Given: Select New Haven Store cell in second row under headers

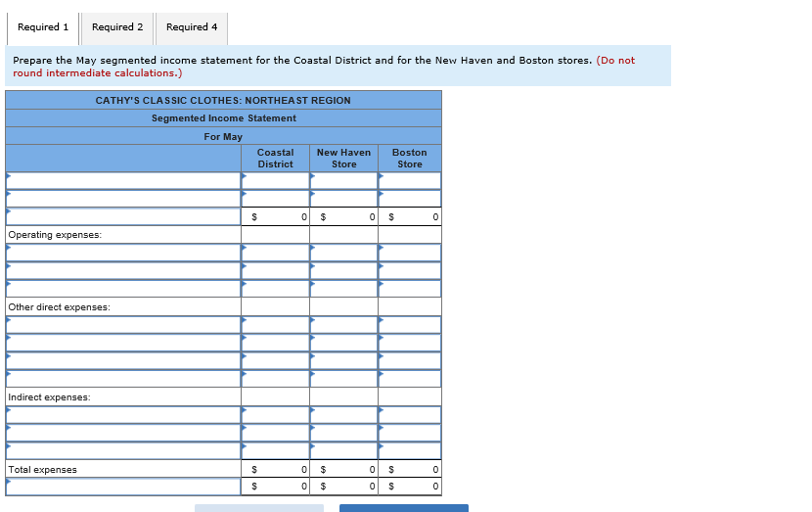Looking at the screenshot, I should (343, 199).
